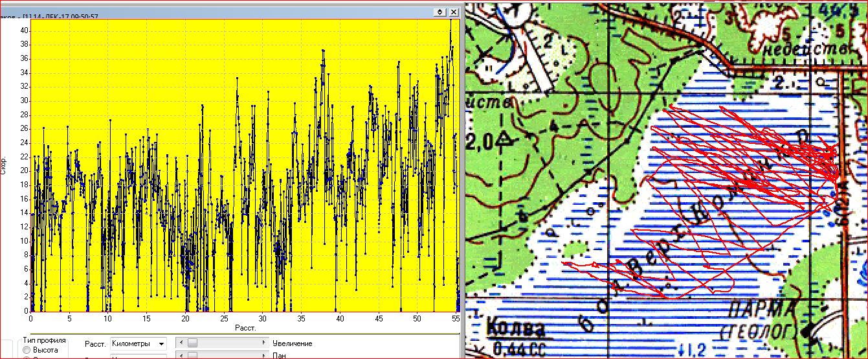Click right arrow of the Увеличение scrollbar
Viewport: 868px width, 359px height.
pyautogui.click(x=263, y=343)
